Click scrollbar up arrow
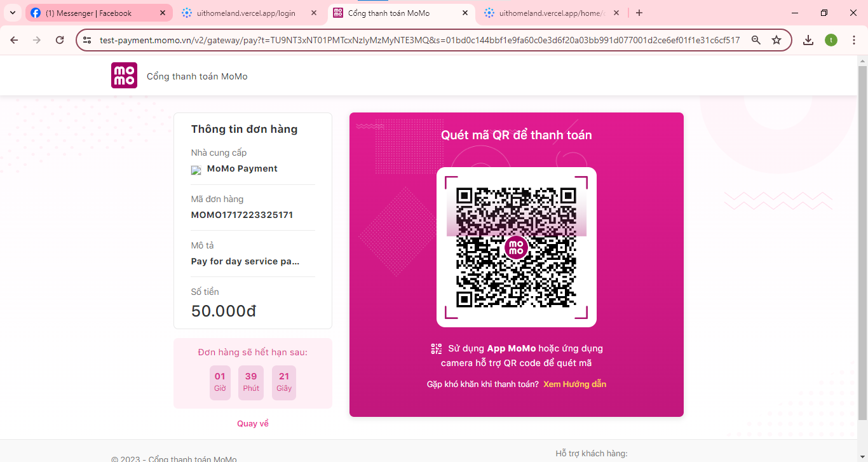The image size is (868, 462). pos(862,61)
